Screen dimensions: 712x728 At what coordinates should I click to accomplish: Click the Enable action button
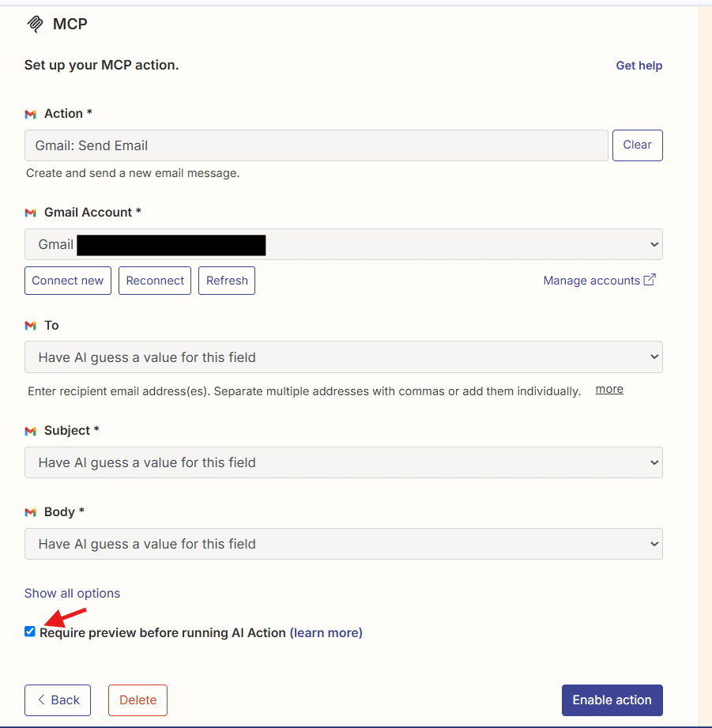pos(612,700)
